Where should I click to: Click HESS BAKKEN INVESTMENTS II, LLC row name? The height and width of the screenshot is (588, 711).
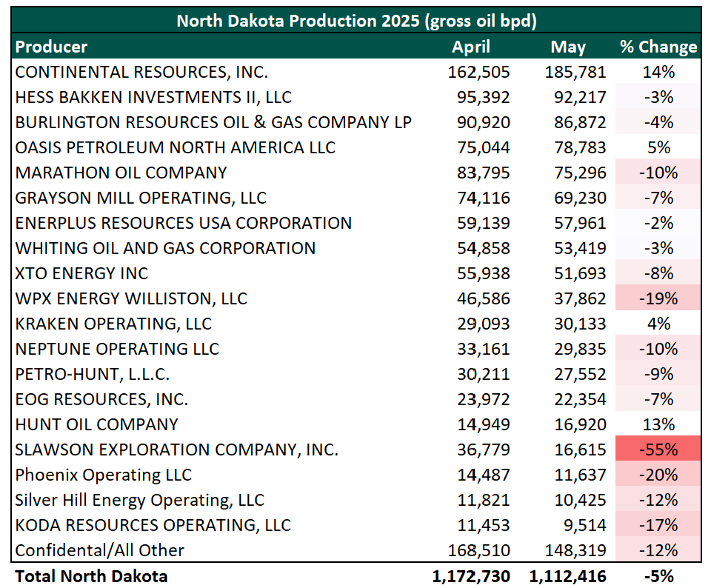(153, 98)
